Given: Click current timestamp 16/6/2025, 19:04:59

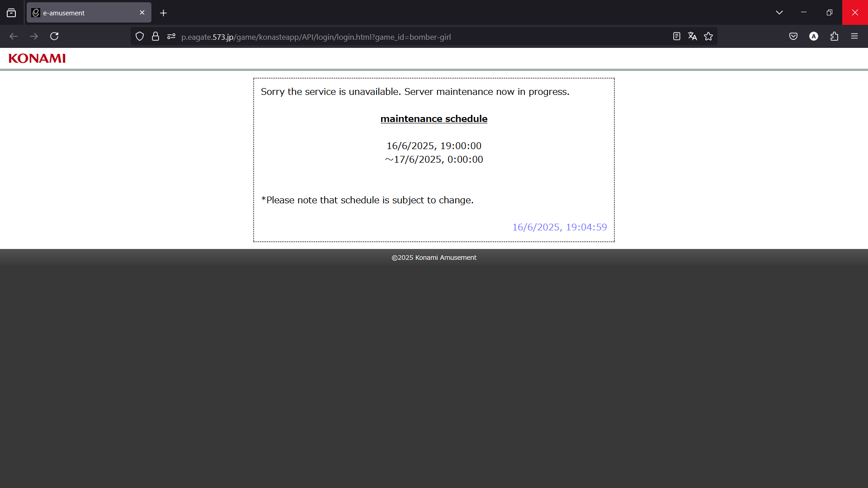Looking at the screenshot, I should 559,227.
